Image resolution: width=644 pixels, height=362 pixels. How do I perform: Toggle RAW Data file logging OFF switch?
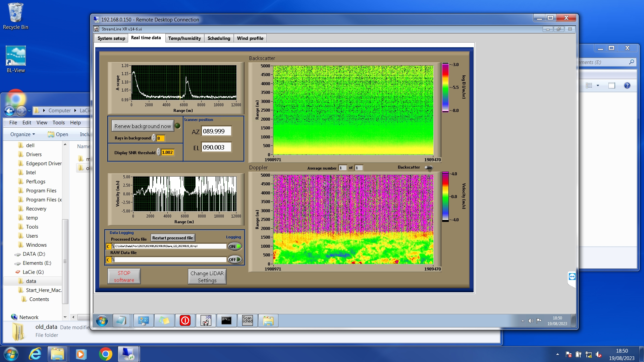tap(235, 259)
